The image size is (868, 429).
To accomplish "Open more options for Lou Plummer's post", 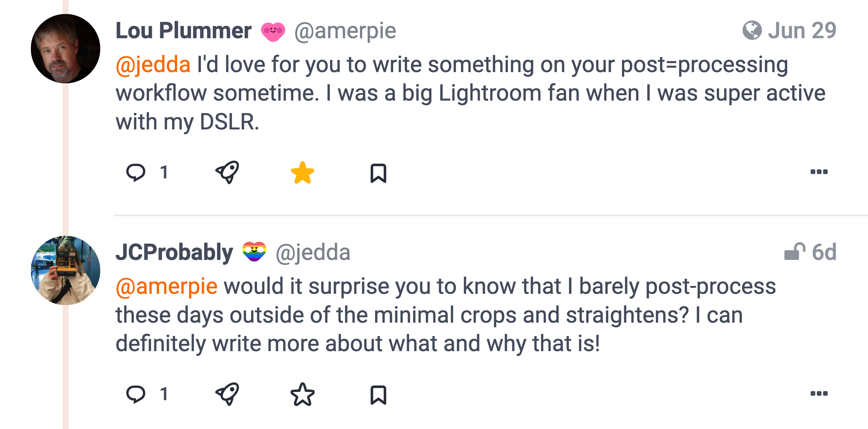I will 819,172.
